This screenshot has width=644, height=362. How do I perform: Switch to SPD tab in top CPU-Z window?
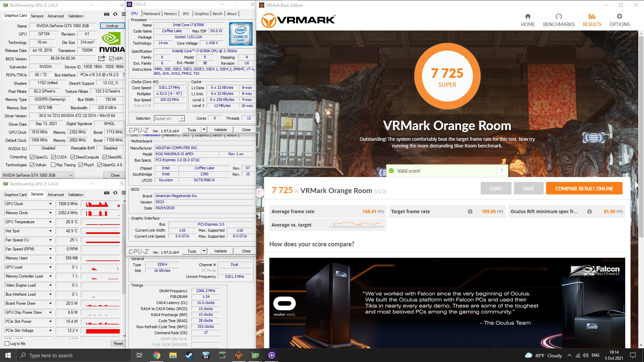(x=185, y=14)
